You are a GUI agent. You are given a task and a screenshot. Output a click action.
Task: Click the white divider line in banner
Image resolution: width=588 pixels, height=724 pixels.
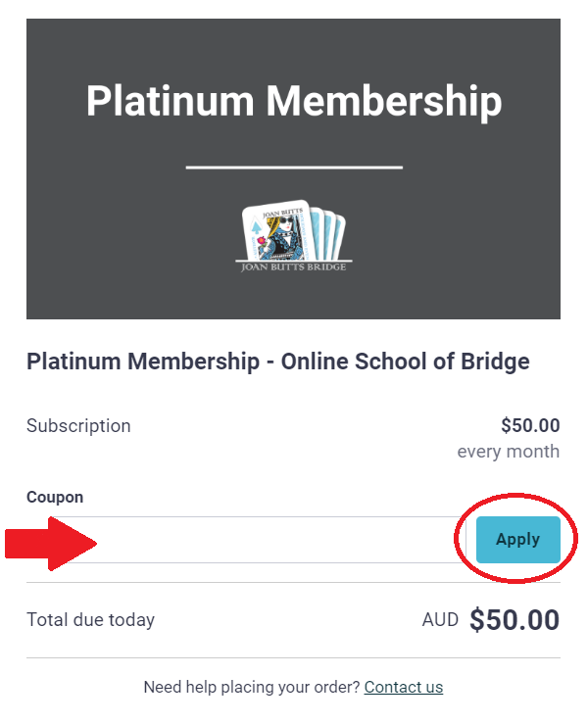294,168
